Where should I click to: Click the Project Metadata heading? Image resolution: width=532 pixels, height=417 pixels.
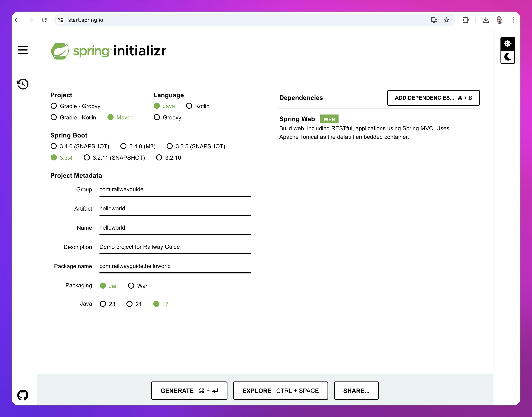pyautogui.click(x=76, y=175)
